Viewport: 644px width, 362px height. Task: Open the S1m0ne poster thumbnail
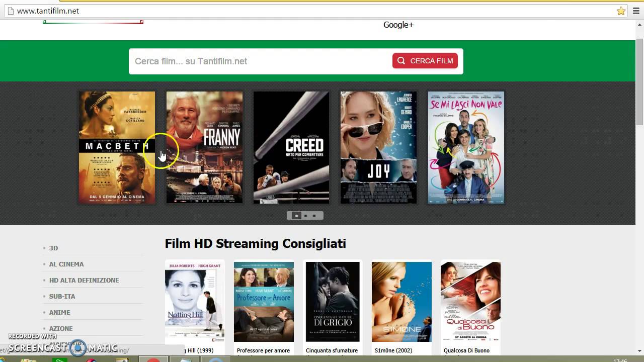coord(401,302)
